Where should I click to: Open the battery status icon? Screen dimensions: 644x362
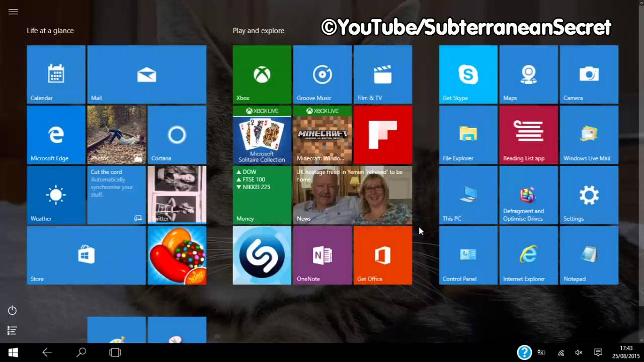click(x=542, y=353)
